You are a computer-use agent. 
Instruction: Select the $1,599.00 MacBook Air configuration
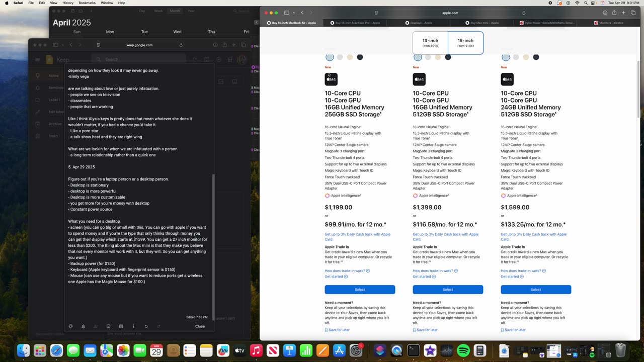536,290
